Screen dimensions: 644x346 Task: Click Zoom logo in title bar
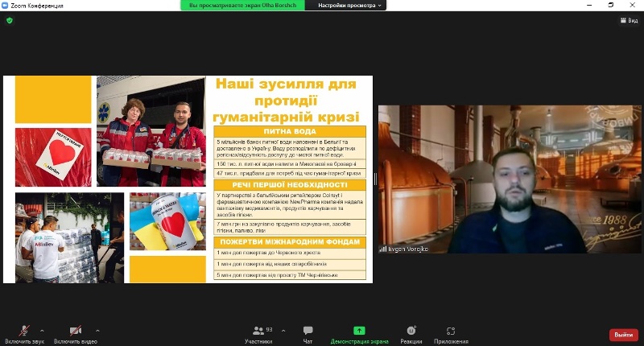click(x=5, y=5)
